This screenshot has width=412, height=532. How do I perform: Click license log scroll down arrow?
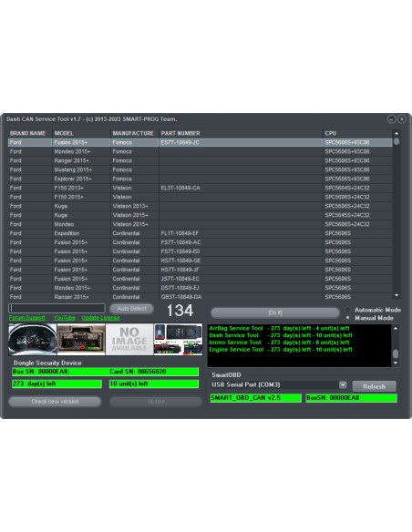pyautogui.click(x=396, y=363)
